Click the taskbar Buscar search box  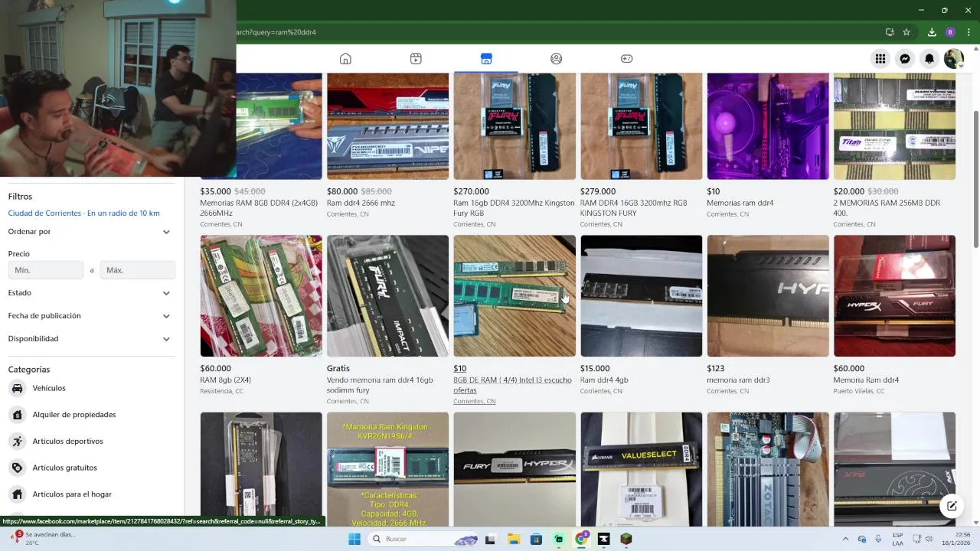[x=423, y=539]
